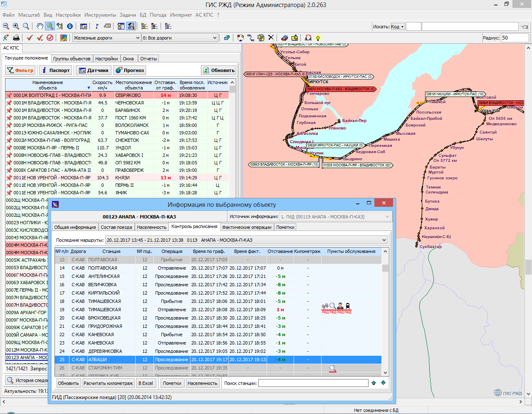
Task: Select the zoom in magnifier tool
Action: coord(16,26)
